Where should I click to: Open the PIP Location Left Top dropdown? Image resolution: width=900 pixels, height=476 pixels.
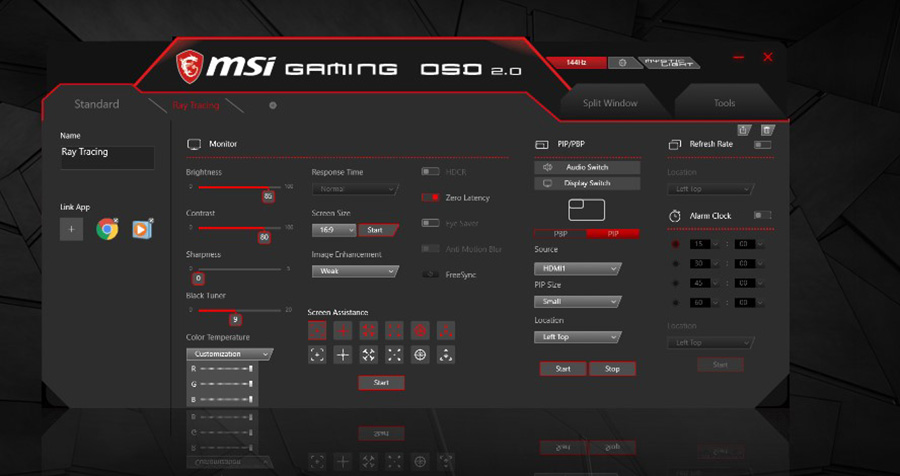(x=577, y=337)
